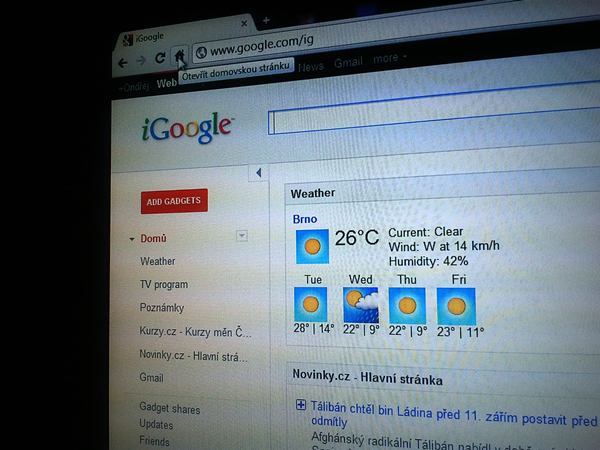The width and height of the screenshot is (600, 450).
Task: Go to Poznámky gadget in sidebar
Action: point(162,308)
